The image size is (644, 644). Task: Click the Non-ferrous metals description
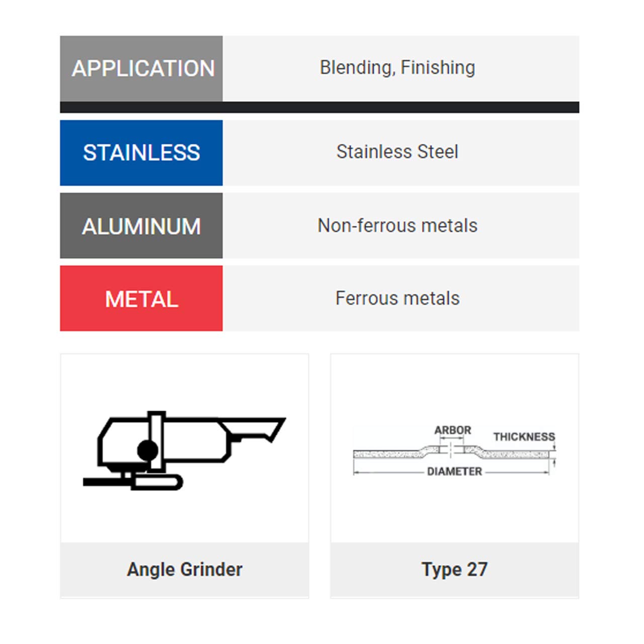(x=397, y=226)
